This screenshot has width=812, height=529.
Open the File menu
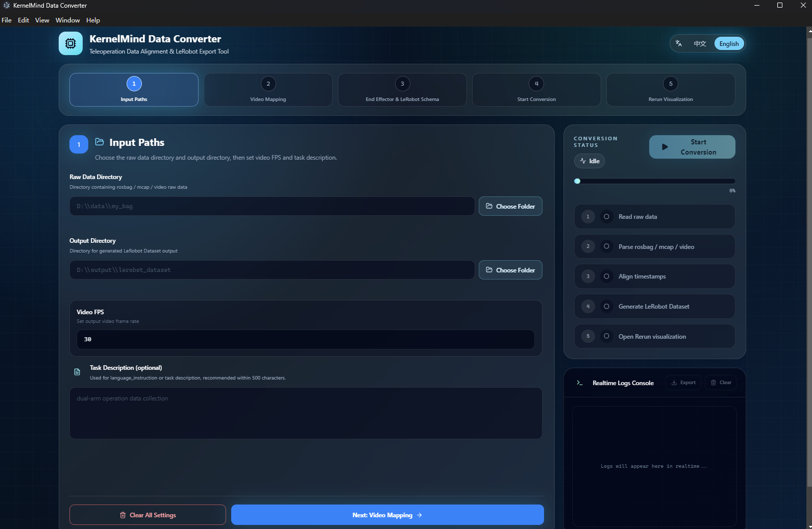[x=7, y=20]
